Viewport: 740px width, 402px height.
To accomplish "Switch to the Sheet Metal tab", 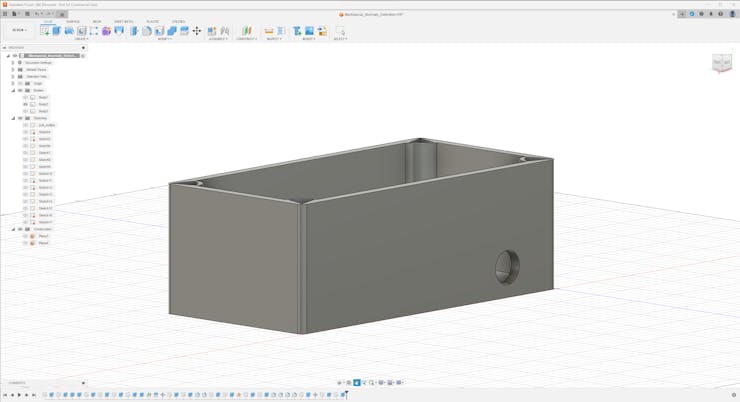I will pyautogui.click(x=124, y=21).
